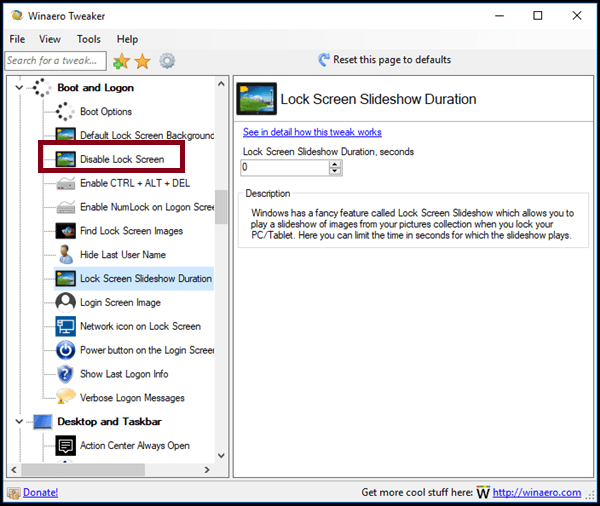Click the Enable CTRL + ALT + DEL keyboard icon
Screen dimensions: 600x506
pos(65,183)
